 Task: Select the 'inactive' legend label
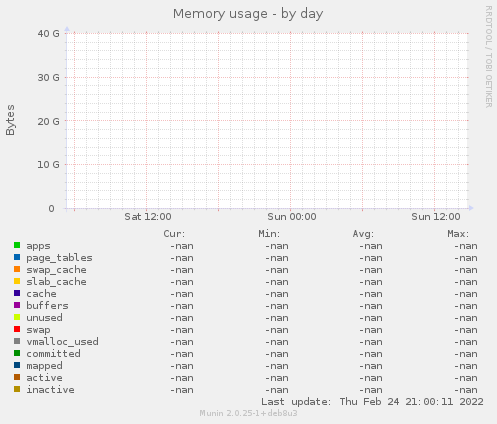[x=50, y=390]
